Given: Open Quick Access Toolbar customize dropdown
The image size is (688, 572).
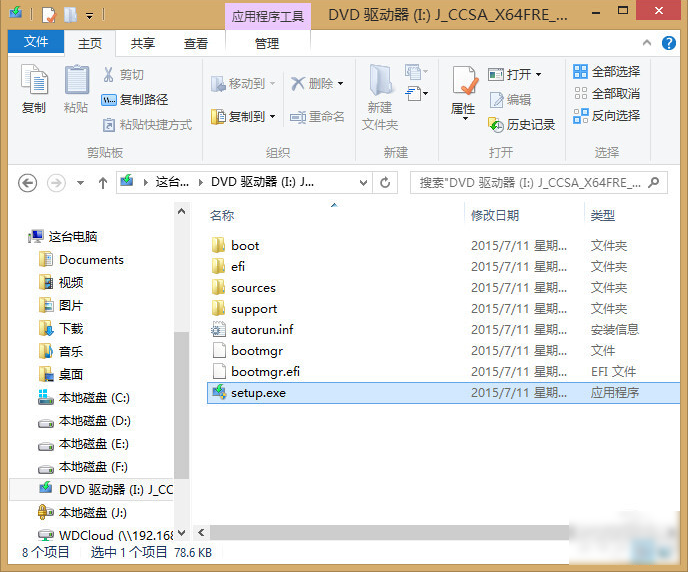Looking at the screenshot, I should [90, 16].
